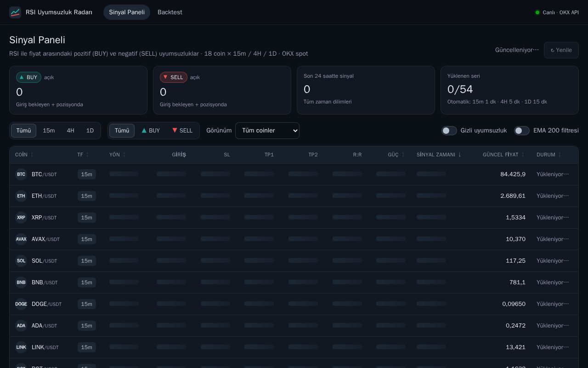Select Tümü in the direction filter
This screenshot has height=368, width=588.
click(122, 131)
